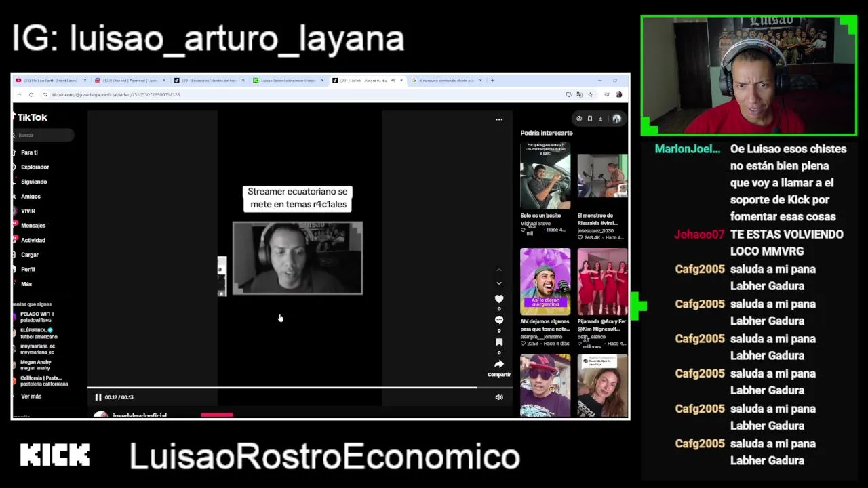This screenshot has width=868, height=488.
Task: Open the 'Así lo dieron a Argentina' thumbnail
Action: point(545,281)
